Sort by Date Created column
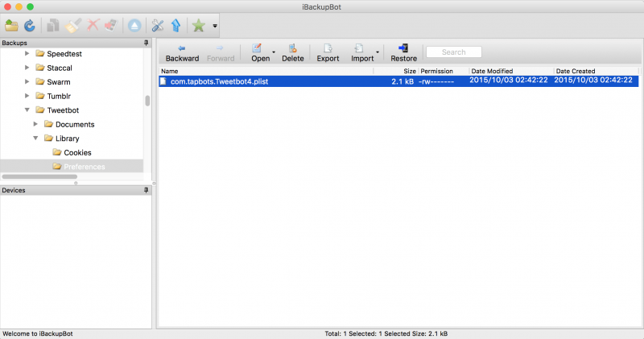 coord(596,71)
